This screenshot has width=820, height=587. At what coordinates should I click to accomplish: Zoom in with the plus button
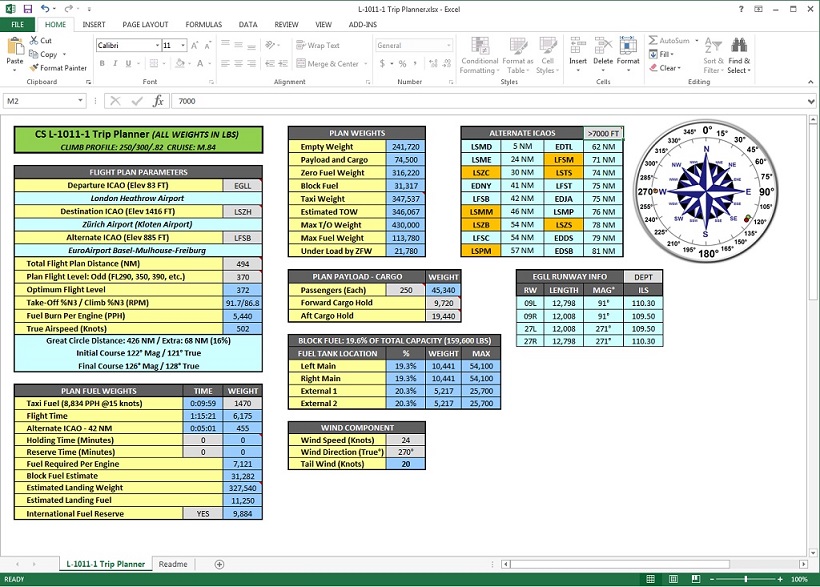(780, 579)
